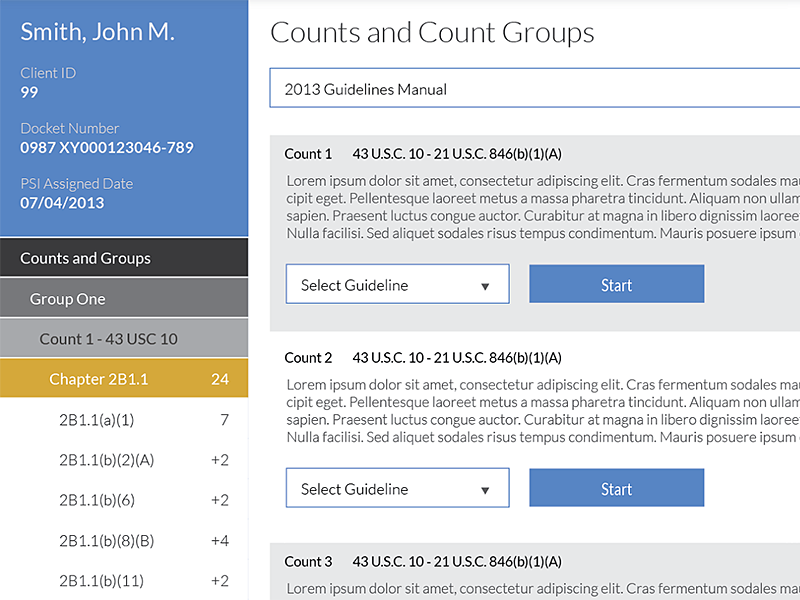The image size is (800, 600).
Task: Click Start for Count 2
Action: click(616, 487)
